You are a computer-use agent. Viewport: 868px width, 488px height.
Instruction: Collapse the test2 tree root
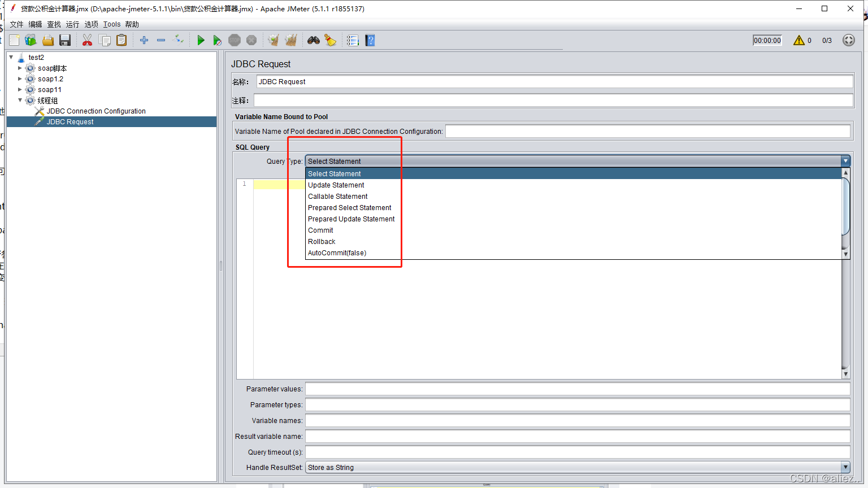click(x=11, y=57)
